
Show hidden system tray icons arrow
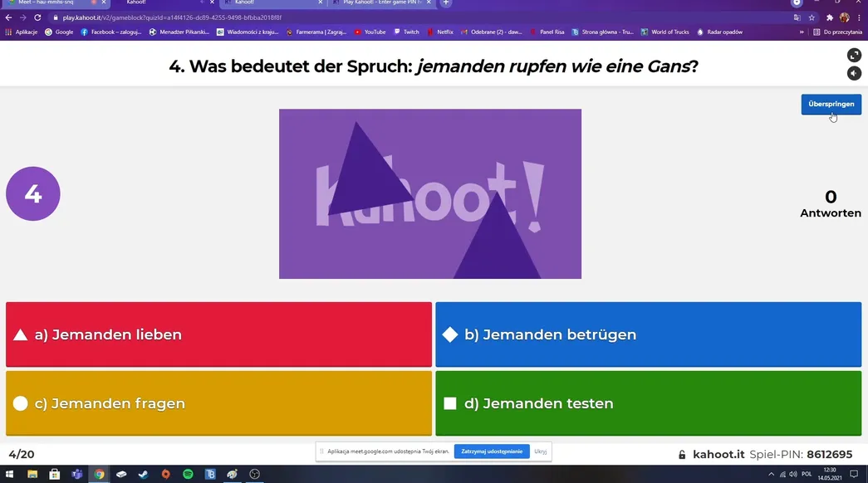(x=771, y=474)
